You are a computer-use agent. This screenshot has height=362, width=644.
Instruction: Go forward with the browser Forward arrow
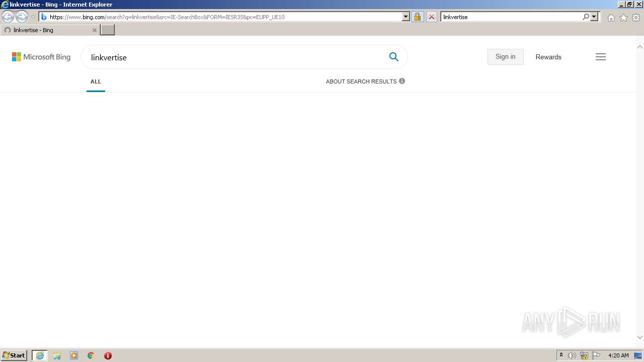pos(22,17)
